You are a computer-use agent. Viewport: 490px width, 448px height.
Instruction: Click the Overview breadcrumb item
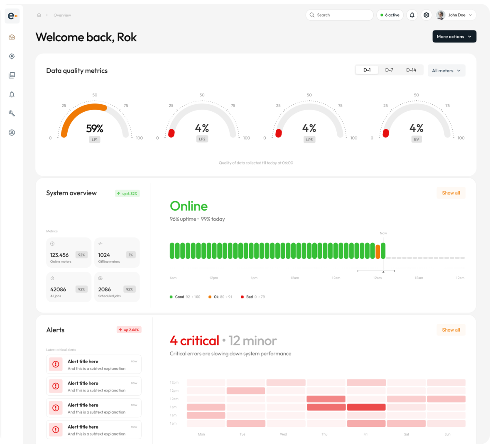click(62, 15)
